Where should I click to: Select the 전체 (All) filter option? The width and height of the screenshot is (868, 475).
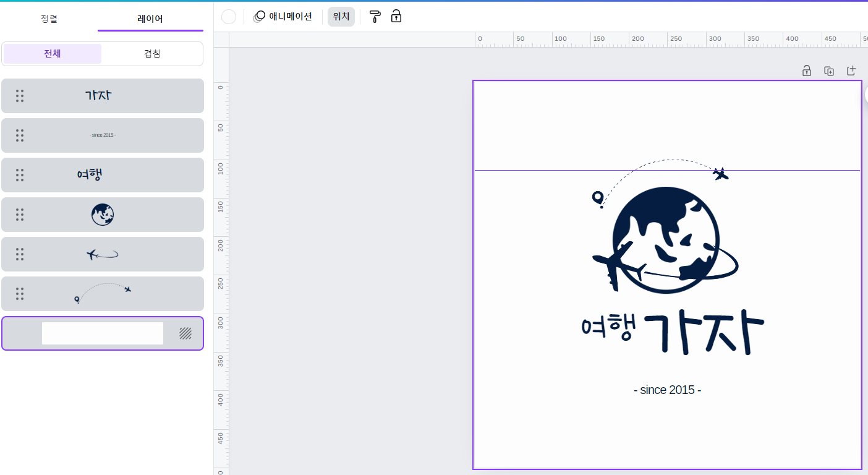(x=52, y=54)
